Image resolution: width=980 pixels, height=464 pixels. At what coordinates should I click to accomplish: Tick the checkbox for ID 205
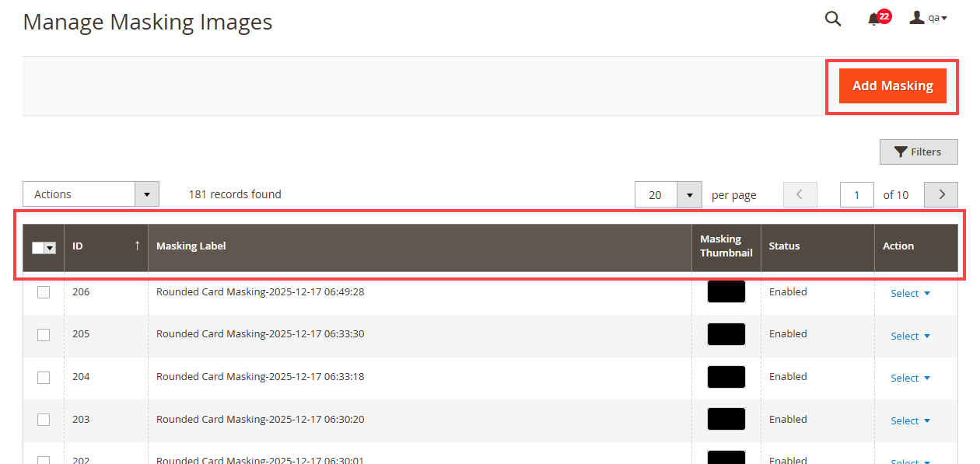(44, 334)
